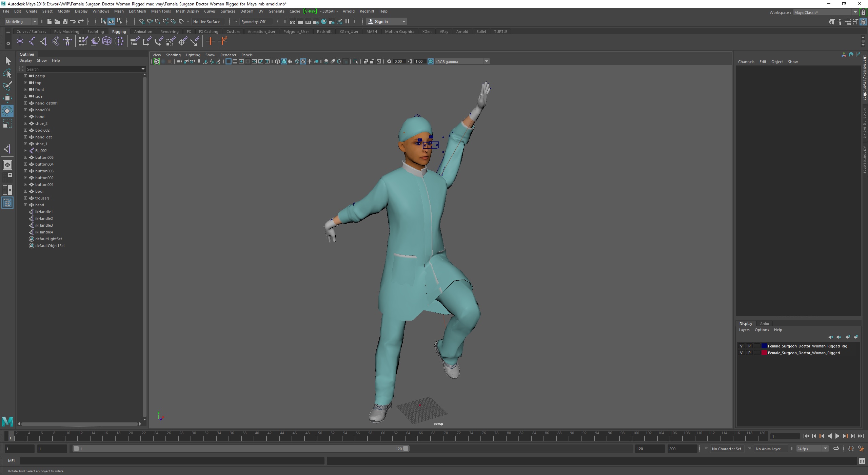Click the Arnold menu item
Image resolution: width=868 pixels, height=475 pixels.
coord(348,11)
